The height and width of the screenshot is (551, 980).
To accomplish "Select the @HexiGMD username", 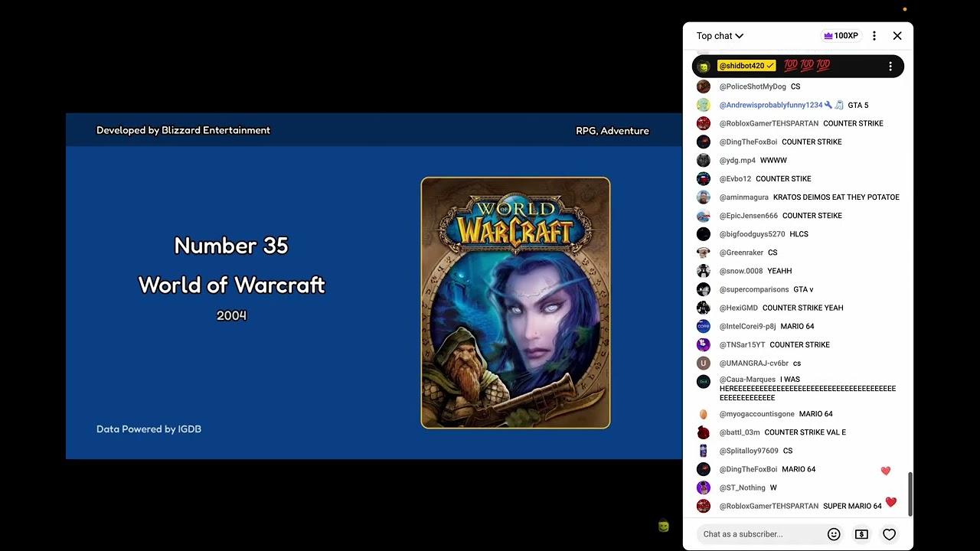I will coord(738,308).
